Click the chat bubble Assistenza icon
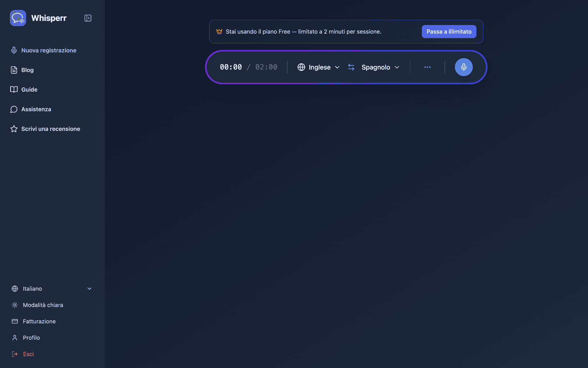 pos(14,109)
